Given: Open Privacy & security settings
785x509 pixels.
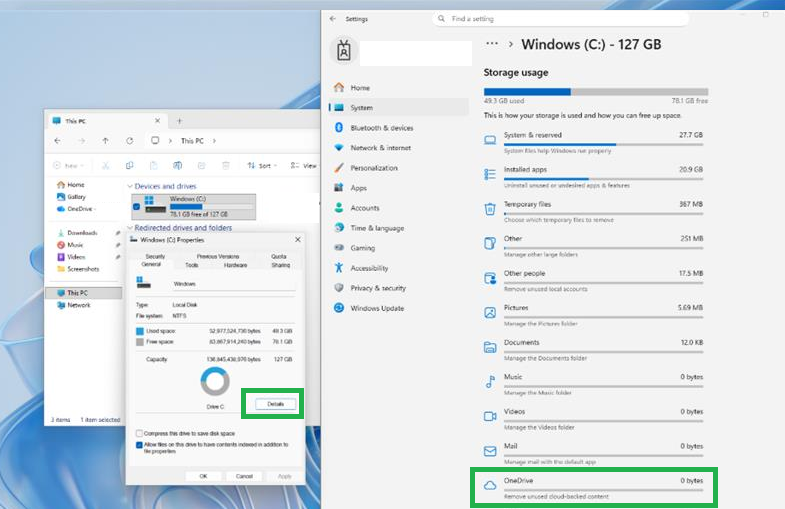Looking at the screenshot, I should click(399, 288).
